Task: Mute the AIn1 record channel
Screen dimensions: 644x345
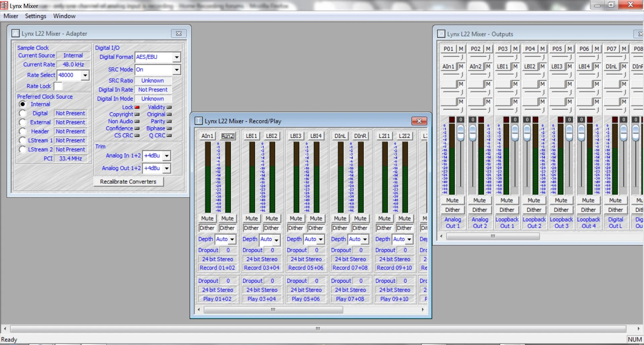Action: [207, 218]
